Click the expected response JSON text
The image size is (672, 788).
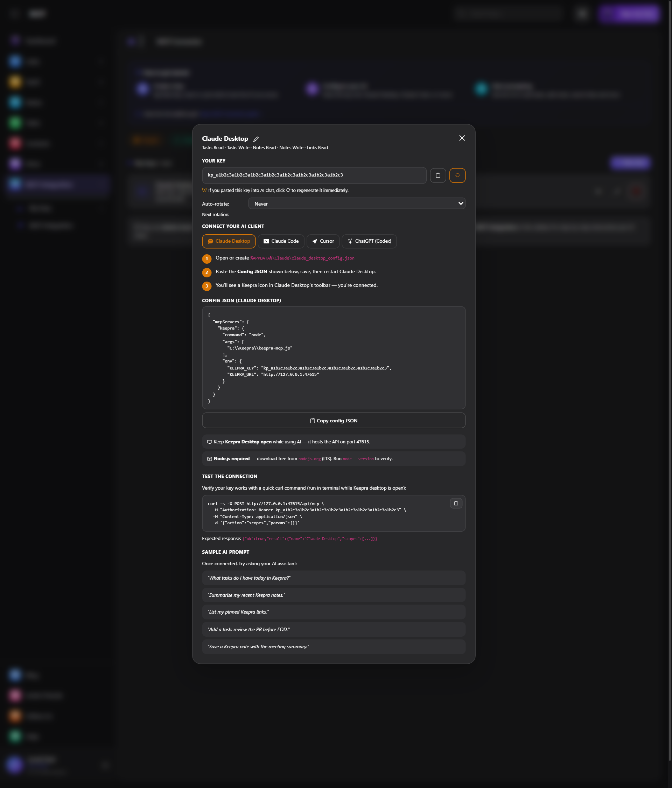pos(310,539)
